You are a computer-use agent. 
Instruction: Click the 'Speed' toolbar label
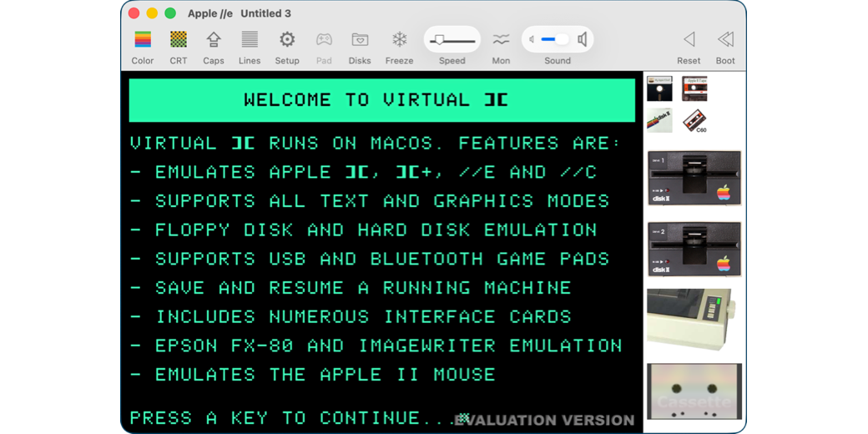[452, 61]
